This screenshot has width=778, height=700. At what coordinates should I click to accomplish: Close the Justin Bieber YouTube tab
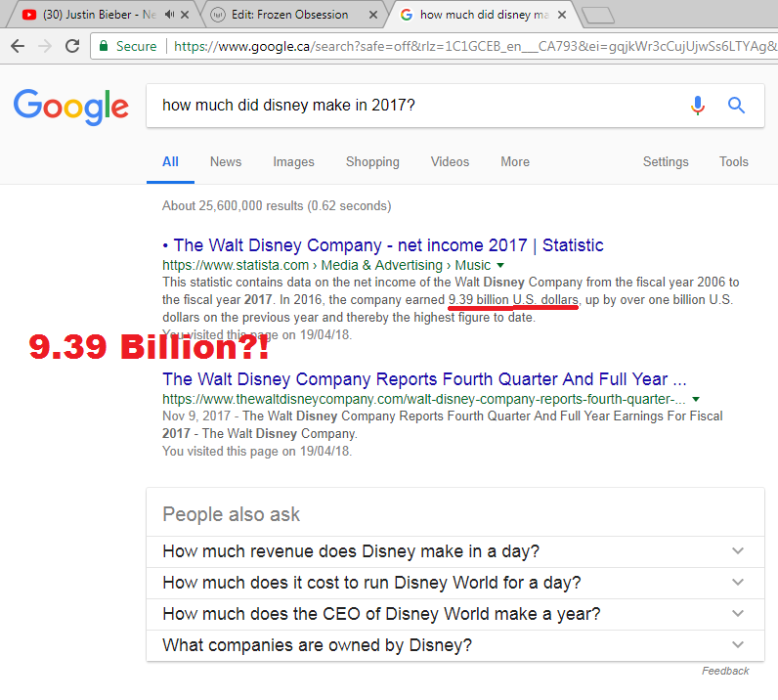185,15
